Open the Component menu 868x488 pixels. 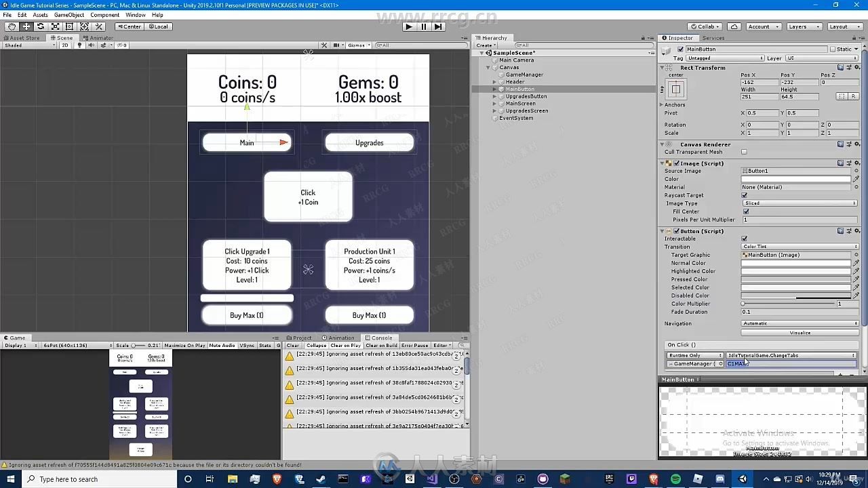(104, 15)
